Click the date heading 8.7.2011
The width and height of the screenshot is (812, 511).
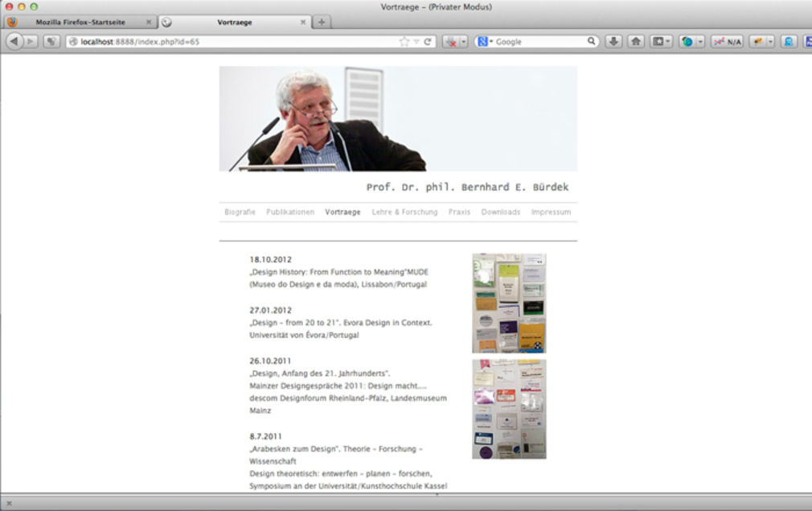pyautogui.click(x=265, y=436)
